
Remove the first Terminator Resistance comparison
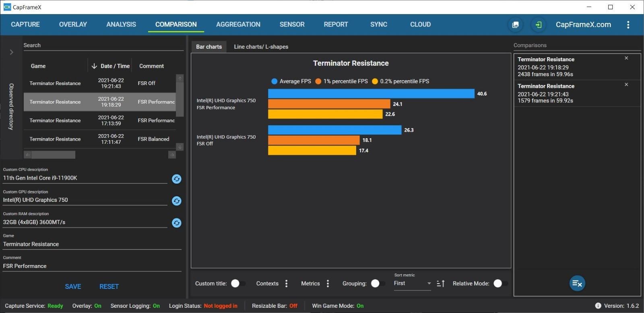pos(626,58)
